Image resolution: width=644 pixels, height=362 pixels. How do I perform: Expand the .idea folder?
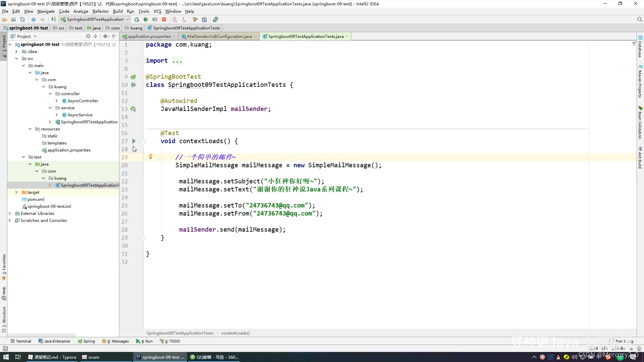coord(16,51)
